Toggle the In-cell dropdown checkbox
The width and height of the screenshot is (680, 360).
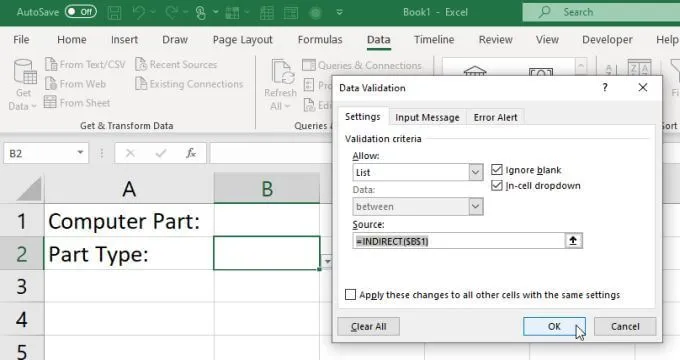[497, 186]
